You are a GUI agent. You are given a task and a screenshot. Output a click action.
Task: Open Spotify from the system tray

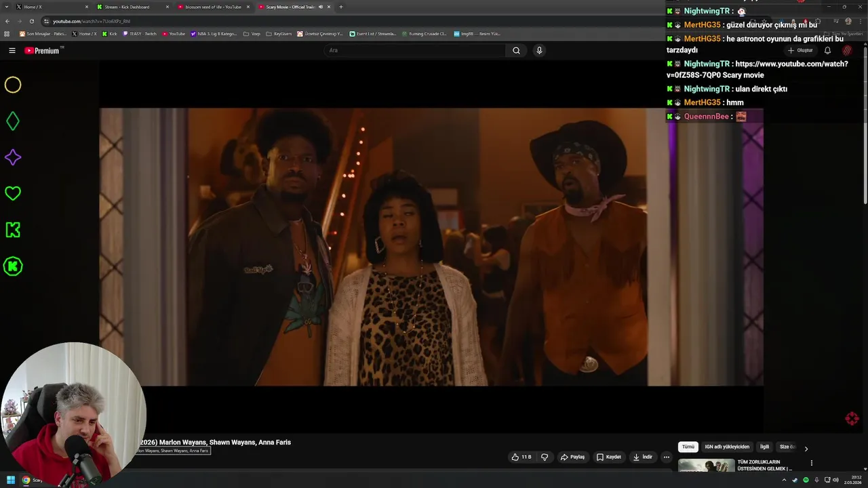point(806,480)
